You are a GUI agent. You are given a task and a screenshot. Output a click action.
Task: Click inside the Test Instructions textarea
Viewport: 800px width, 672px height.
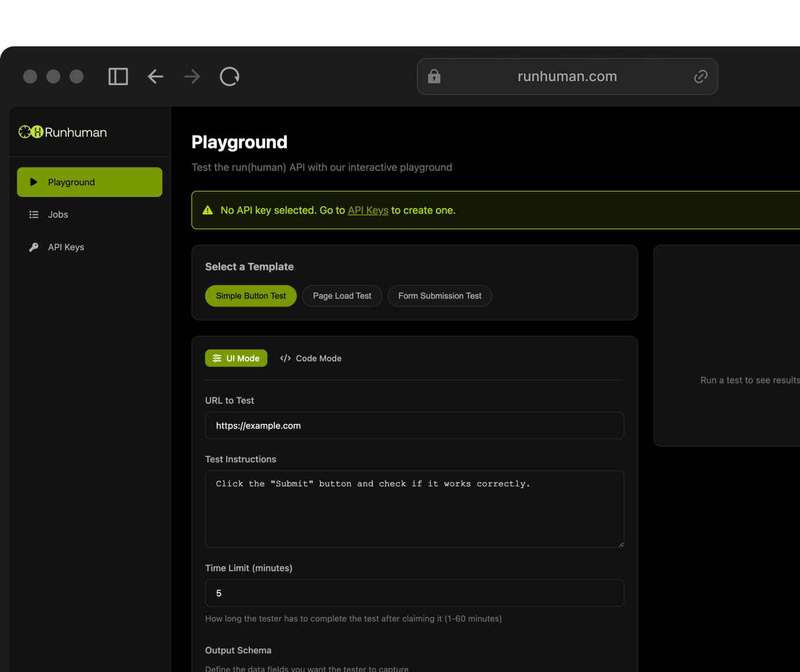414,509
